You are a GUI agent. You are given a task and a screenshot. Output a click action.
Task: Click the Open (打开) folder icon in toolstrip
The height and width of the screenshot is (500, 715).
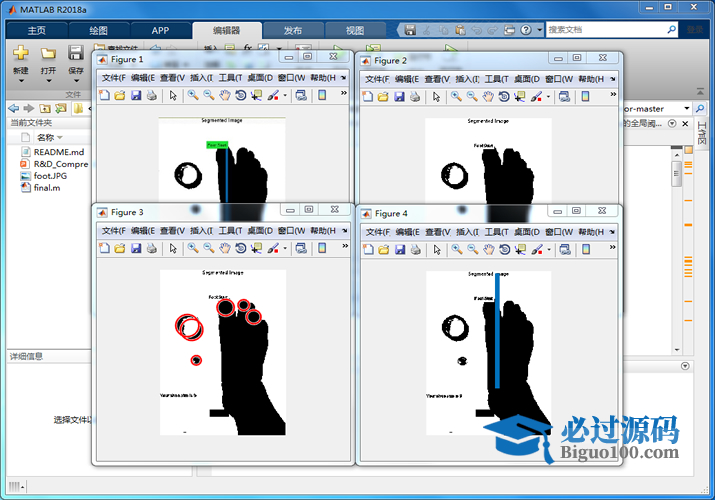click(48, 53)
